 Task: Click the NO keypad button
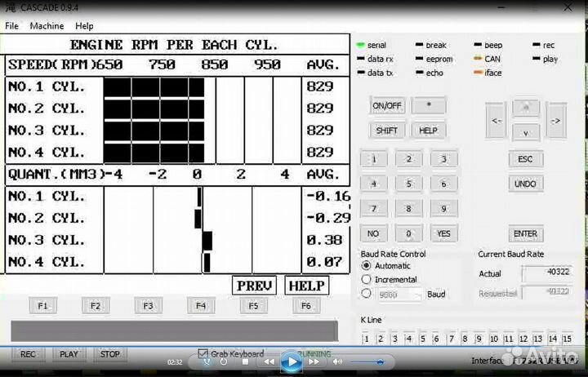pos(373,233)
